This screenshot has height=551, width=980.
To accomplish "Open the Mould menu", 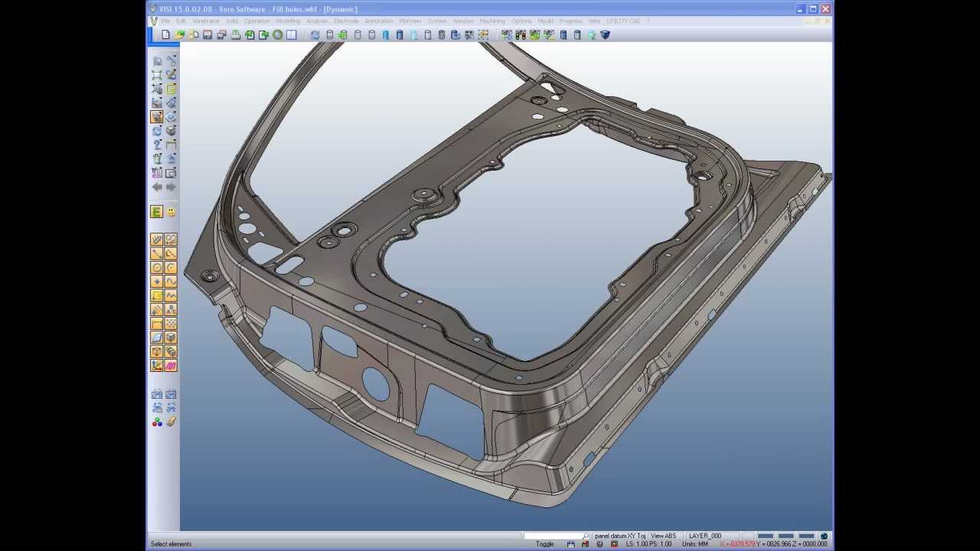I will point(545,21).
